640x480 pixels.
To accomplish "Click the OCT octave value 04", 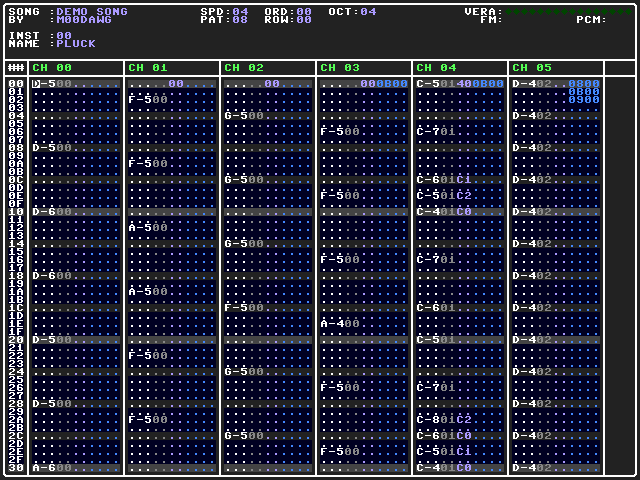I will click(x=368, y=12).
